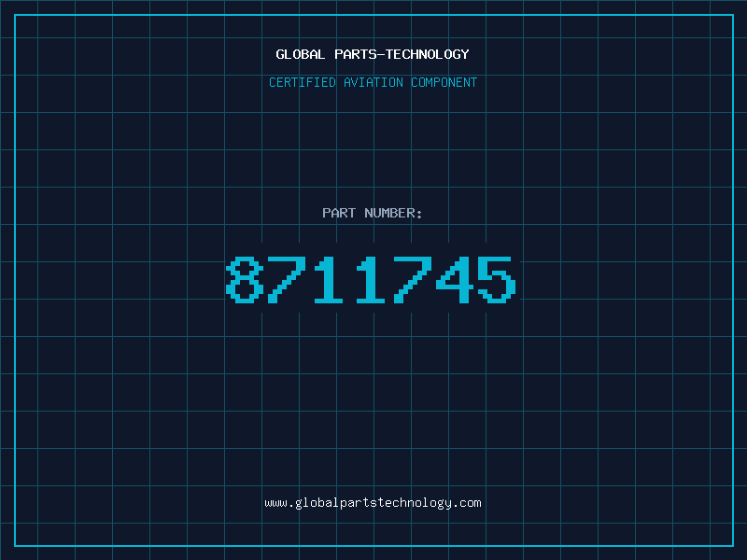Click the PART NUMBER: label

point(373,213)
